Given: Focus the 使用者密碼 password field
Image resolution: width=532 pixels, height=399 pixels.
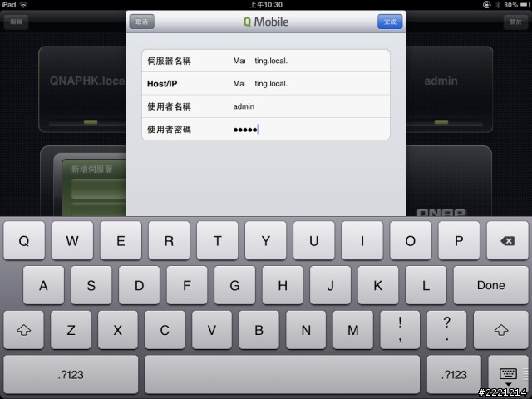Looking at the screenshot, I should (x=266, y=130).
